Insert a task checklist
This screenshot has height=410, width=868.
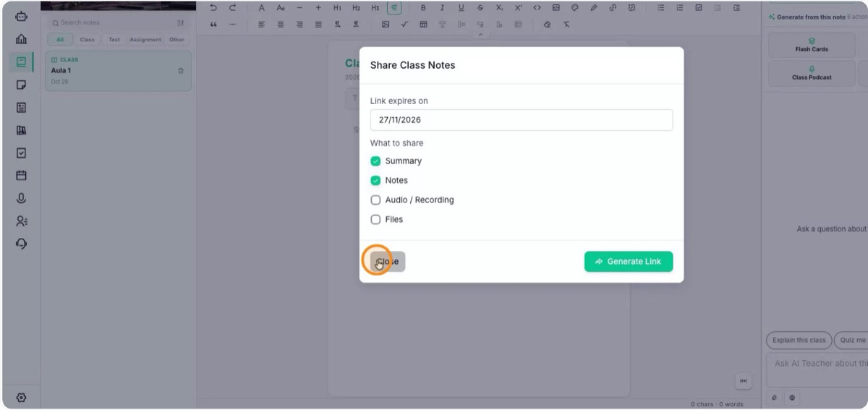(699, 8)
